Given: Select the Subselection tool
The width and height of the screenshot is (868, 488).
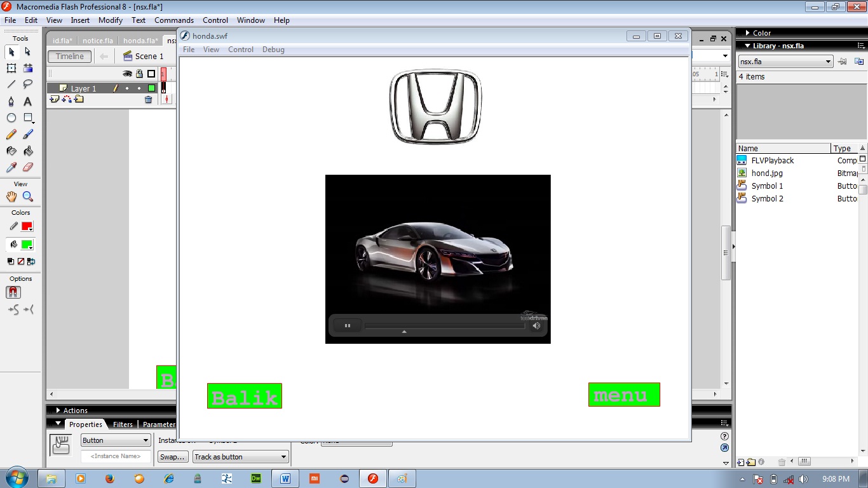Looking at the screenshot, I should (28, 51).
